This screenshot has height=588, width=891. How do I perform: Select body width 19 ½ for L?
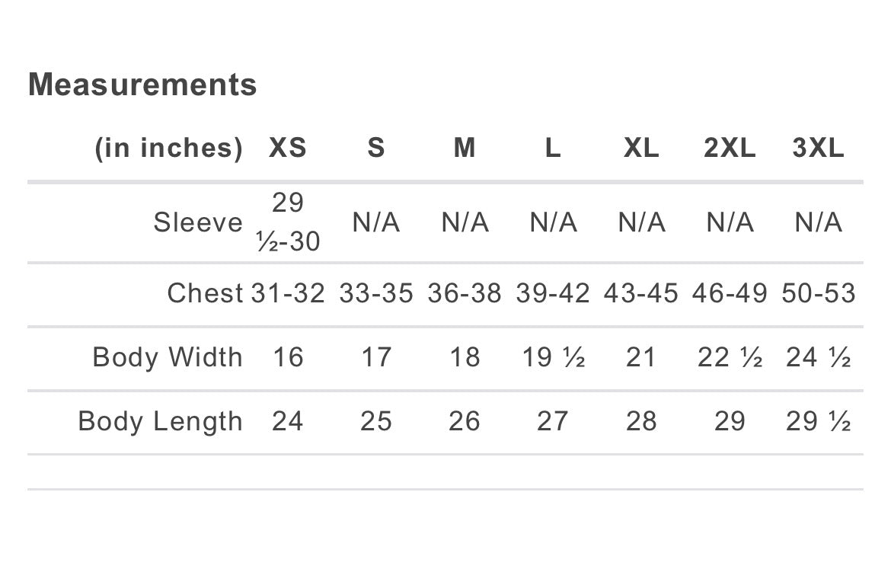pos(553,357)
